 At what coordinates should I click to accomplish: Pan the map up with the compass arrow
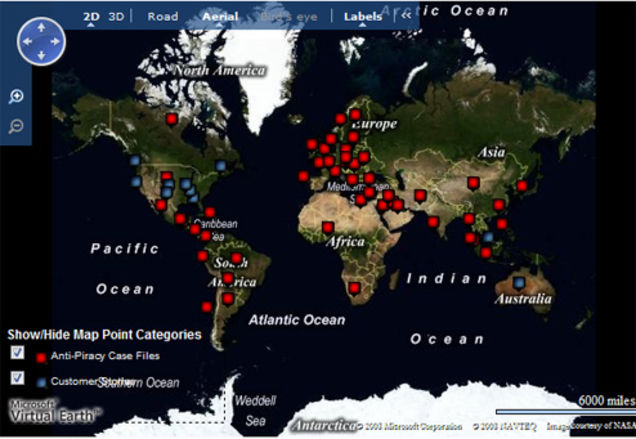(41, 28)
